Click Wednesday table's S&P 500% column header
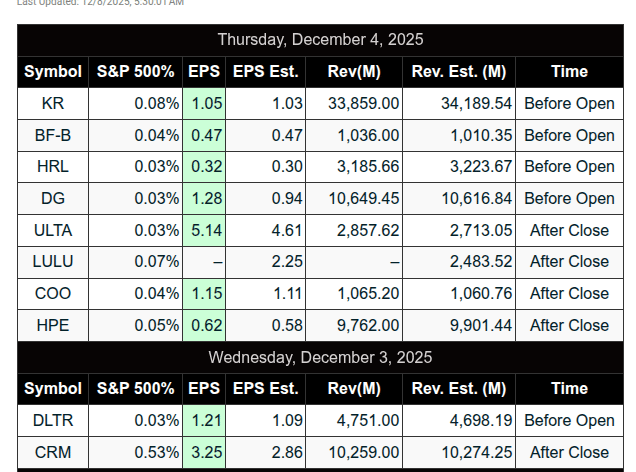The image size is (636, 472). click(x=135, y=389)
